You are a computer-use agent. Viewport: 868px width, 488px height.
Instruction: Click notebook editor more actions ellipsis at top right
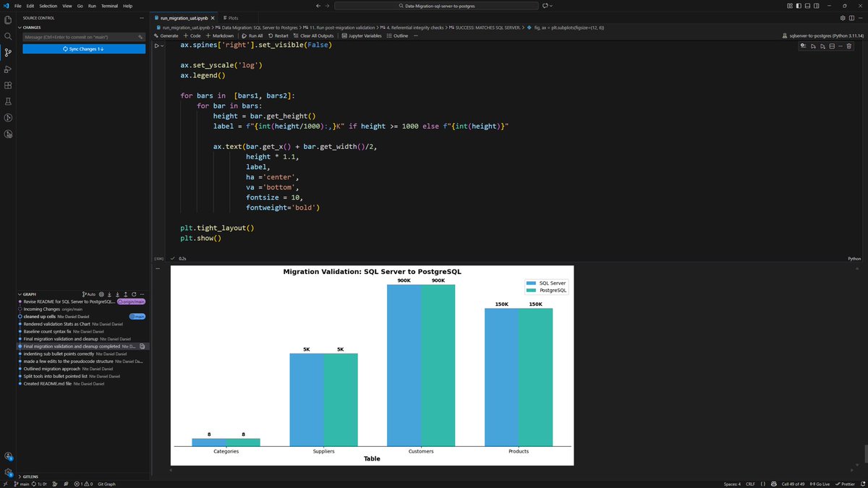point(859,17)
